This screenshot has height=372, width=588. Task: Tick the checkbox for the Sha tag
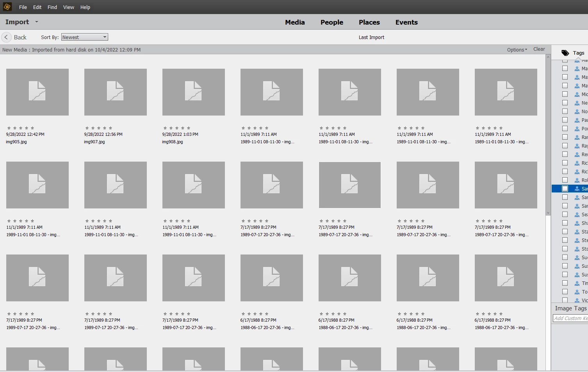pos(565,223)
